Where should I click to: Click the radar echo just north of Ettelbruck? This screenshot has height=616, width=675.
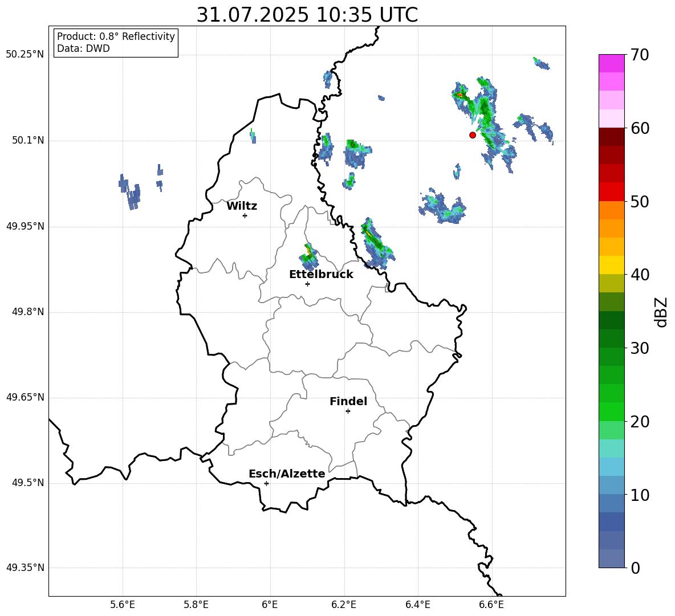[x=308, y=258]
